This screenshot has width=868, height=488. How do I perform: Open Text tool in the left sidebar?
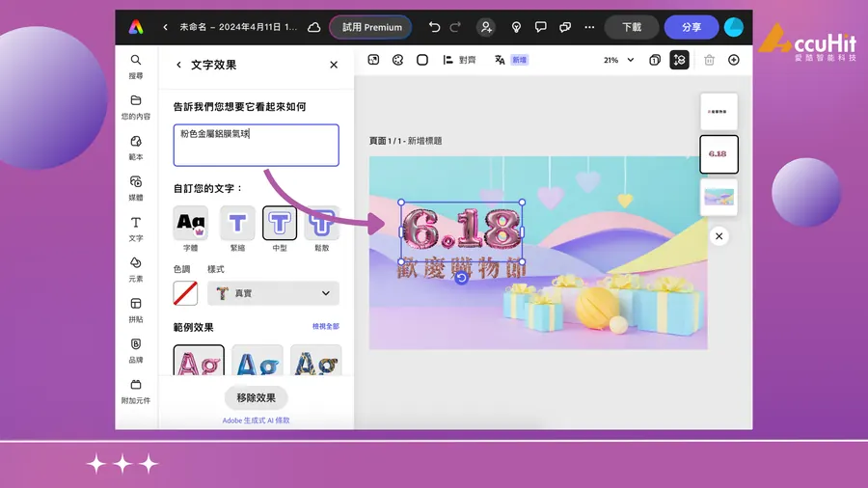(136, 230)
